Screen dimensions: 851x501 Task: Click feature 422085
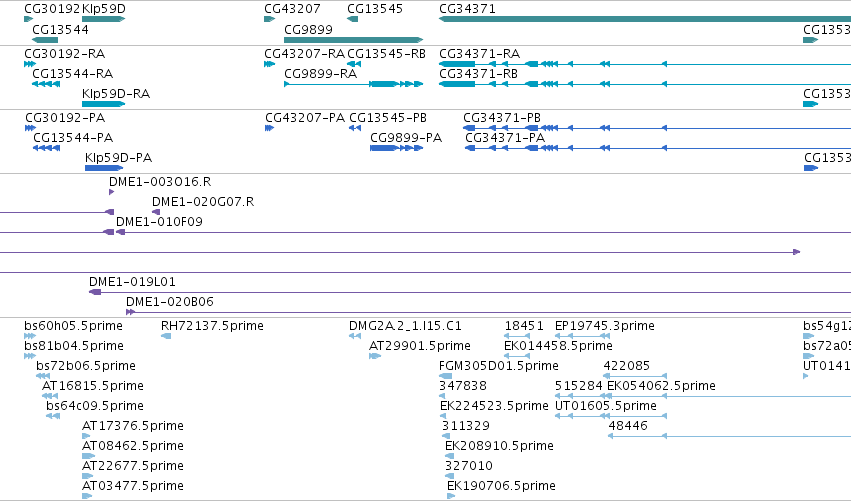pos(635,376)
